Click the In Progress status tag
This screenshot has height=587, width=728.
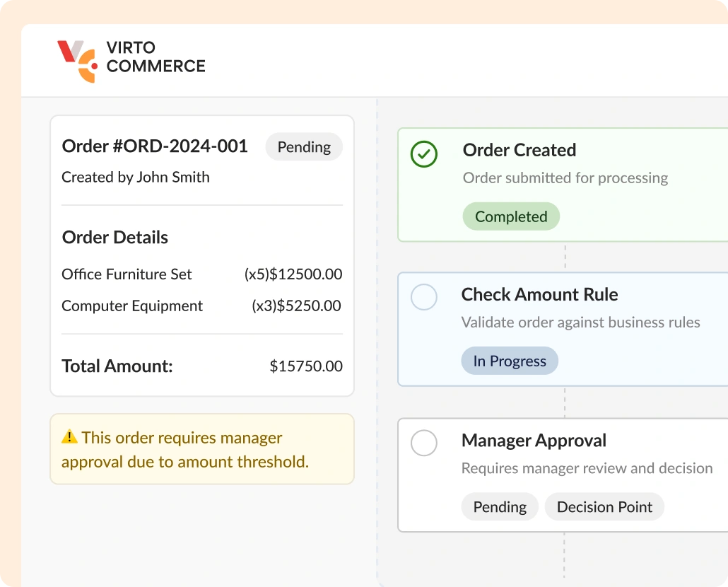coord(510,361)
